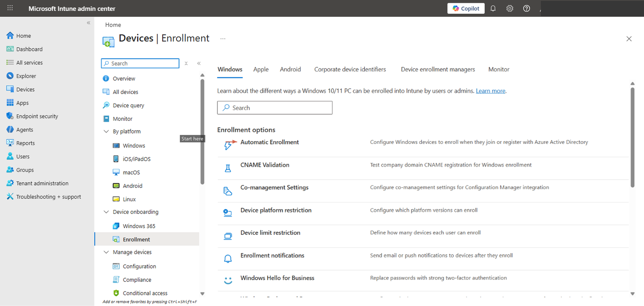This screenshot has height=306, width=644.
Task: Open Tenant administration
Action: (x=42, y=183)
